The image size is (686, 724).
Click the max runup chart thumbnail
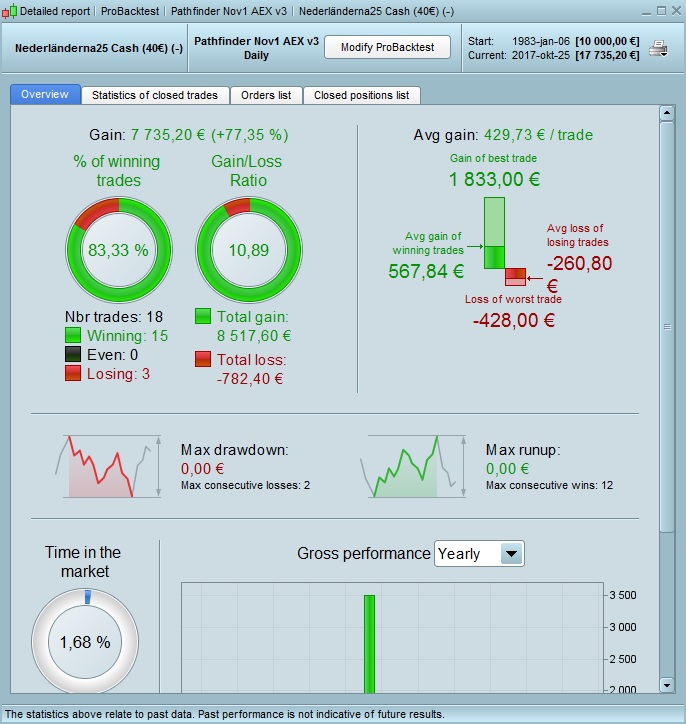point(413,466)
